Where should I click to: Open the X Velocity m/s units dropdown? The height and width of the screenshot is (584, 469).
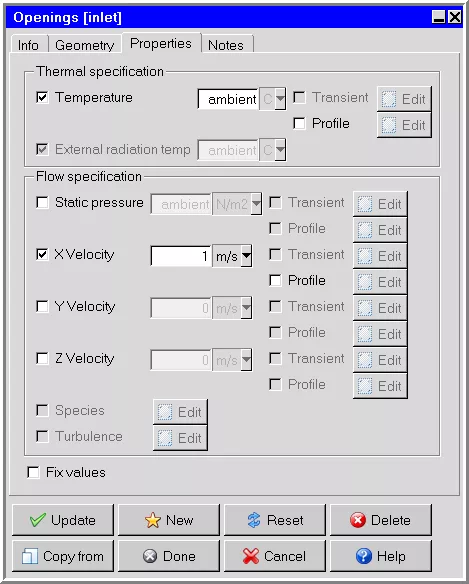(246, 256)
